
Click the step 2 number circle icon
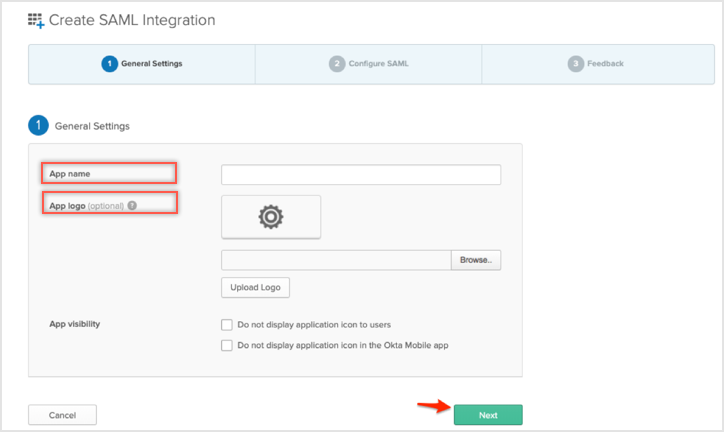(336, 64)
